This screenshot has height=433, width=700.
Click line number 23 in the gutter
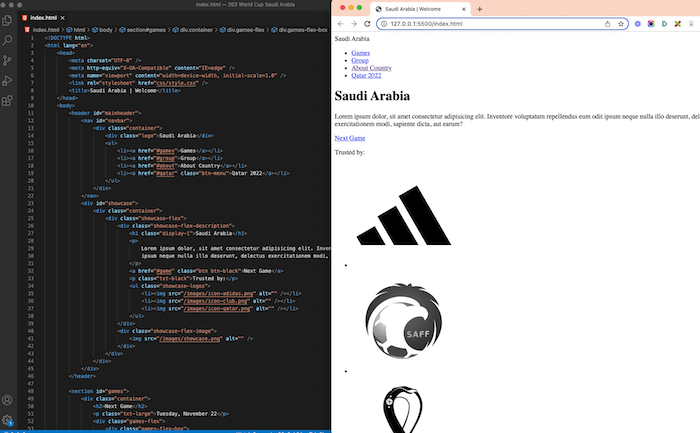pyautogui.click(x=31, y=203)
